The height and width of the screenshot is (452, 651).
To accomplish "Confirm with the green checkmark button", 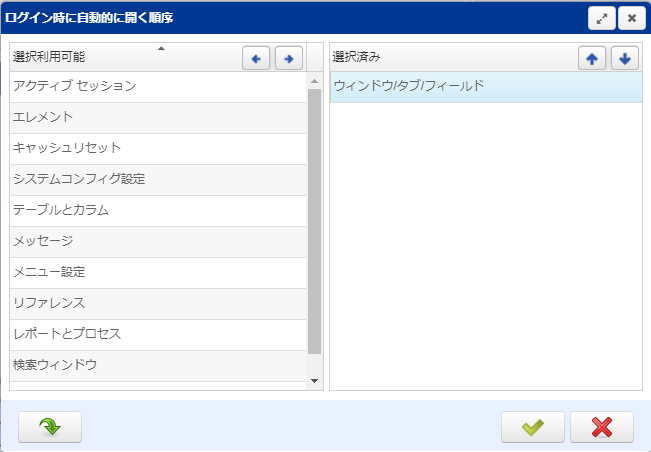I will 533,427.
